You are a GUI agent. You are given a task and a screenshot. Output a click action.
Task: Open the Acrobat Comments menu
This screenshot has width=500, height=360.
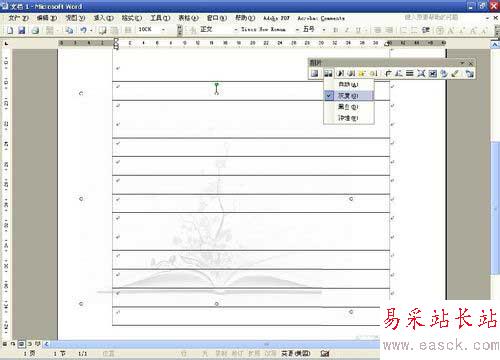pos(321,18)
